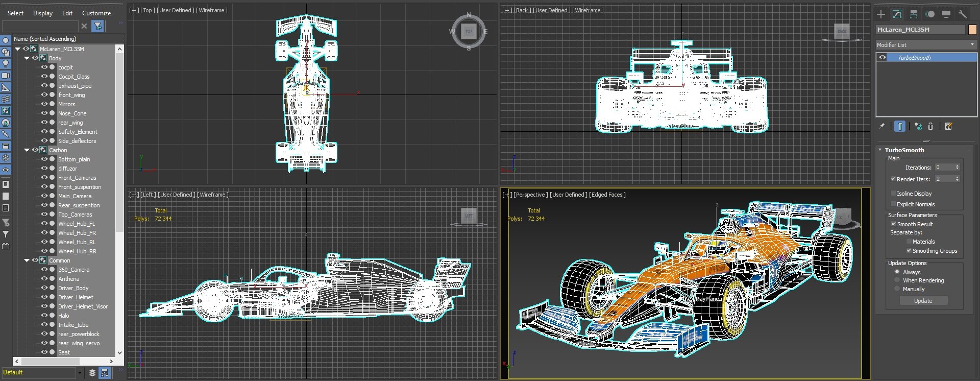Click the Iterations spinner arrows
The height and width of the screenshot is (381, 980).
pos(957,167)
